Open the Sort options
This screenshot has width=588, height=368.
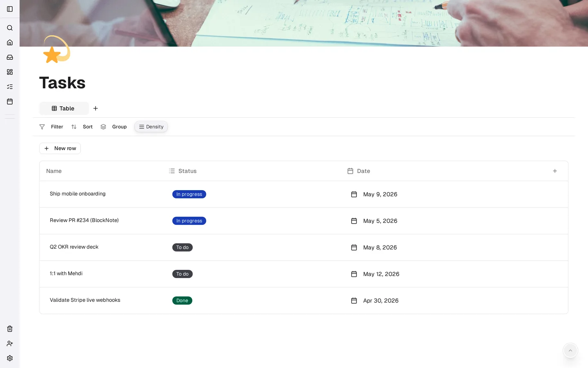point(82,127)
